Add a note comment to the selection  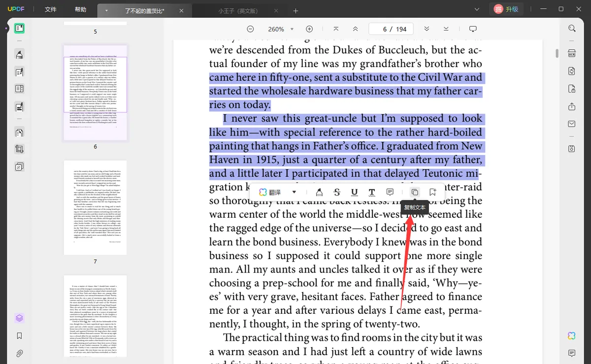[390, 192]
